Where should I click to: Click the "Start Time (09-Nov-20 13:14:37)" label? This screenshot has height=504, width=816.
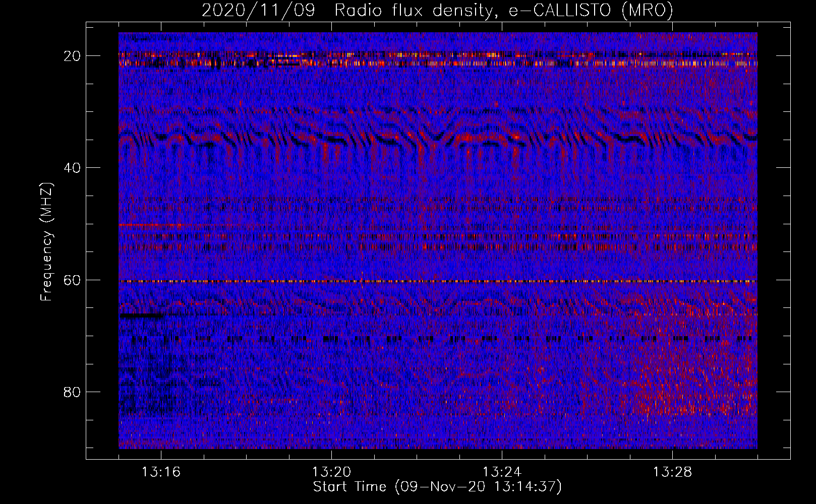[x=437, y=487]
